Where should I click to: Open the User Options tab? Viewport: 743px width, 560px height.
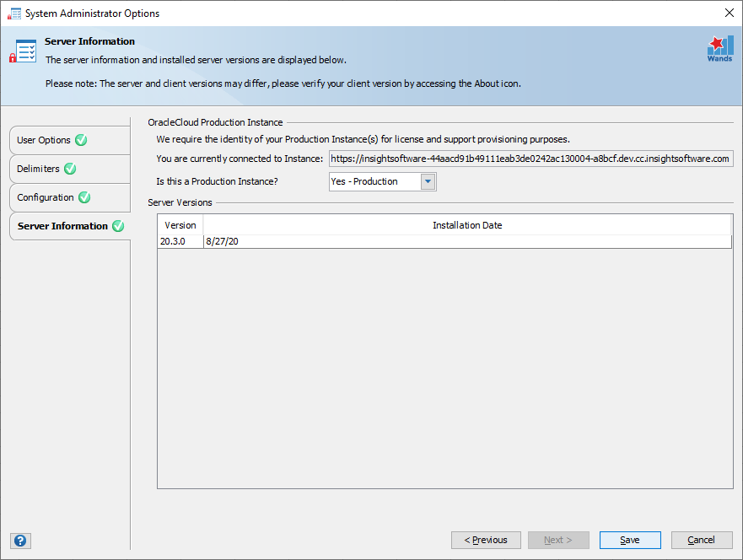pos(70,140)
